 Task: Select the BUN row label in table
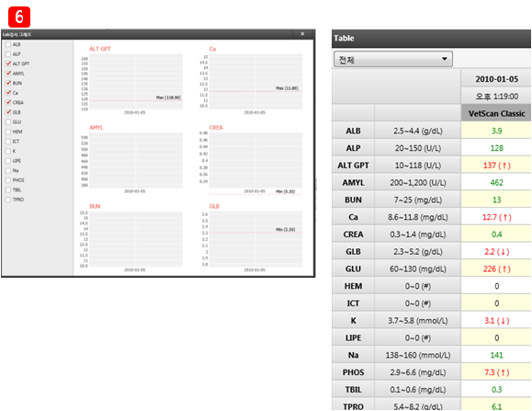(353, 200)
